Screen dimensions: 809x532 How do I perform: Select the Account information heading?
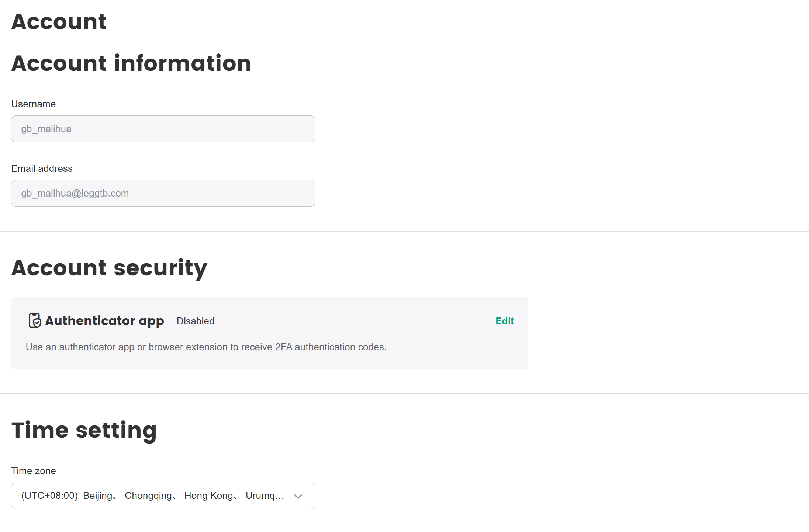pyautogui.click(x=131, y=63)
